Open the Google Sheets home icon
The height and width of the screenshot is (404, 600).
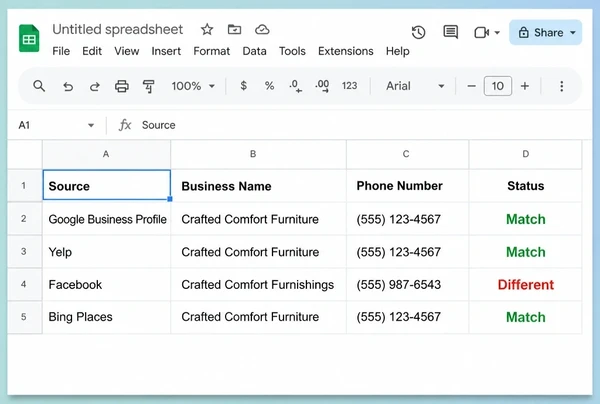(29, 38)
